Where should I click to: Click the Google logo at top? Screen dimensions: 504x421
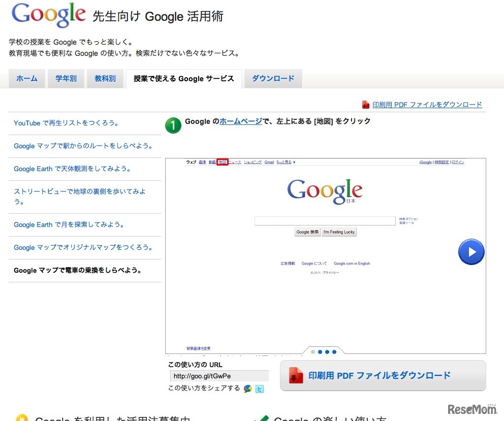(x=49, y=14)
